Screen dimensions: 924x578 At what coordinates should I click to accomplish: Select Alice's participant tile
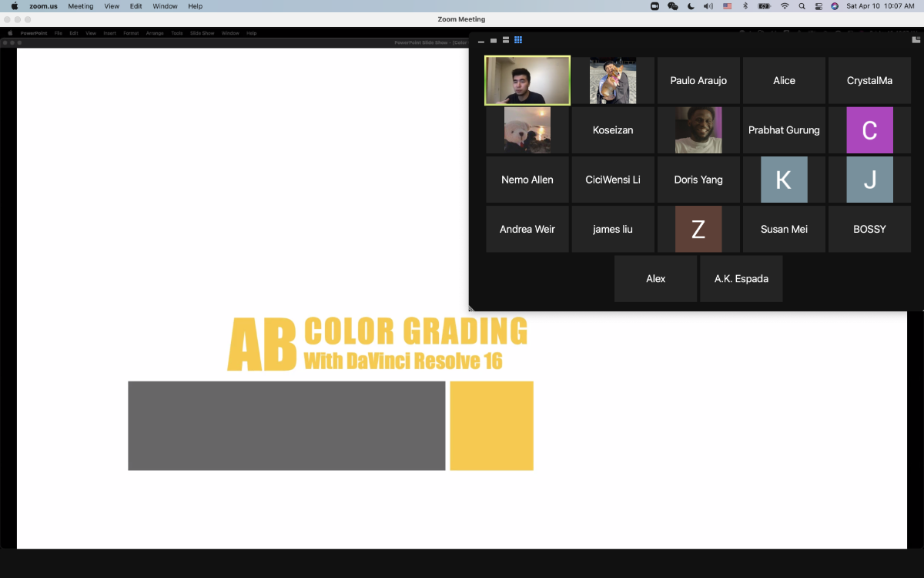pos(784,80)
